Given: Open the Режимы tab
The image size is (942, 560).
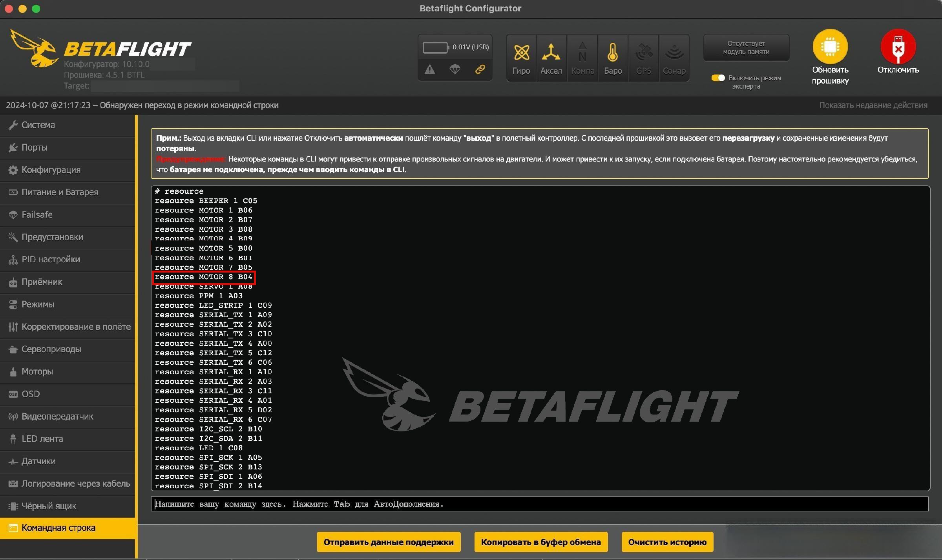Looking at the screenshot, I should pos(68,304).
